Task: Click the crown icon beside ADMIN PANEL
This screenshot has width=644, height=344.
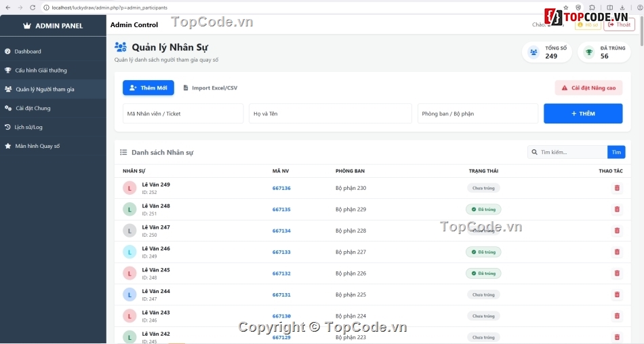Action: point(27,26)
